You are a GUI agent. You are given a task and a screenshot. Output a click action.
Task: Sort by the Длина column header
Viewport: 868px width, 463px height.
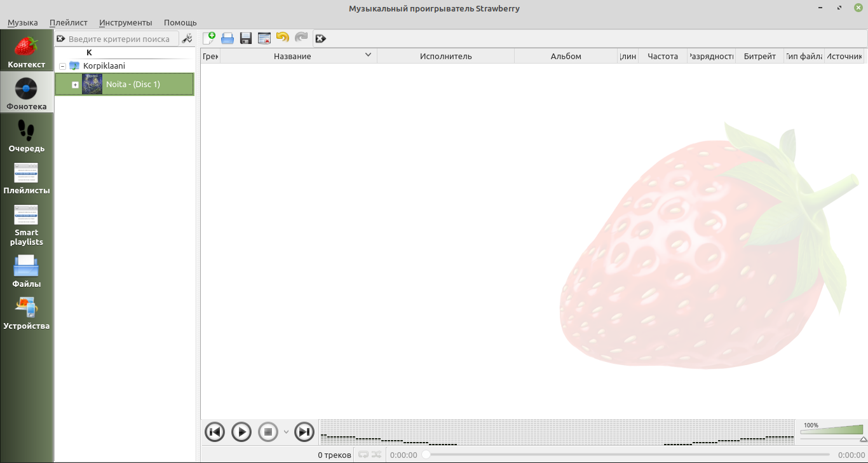click(x=628, y=56)
